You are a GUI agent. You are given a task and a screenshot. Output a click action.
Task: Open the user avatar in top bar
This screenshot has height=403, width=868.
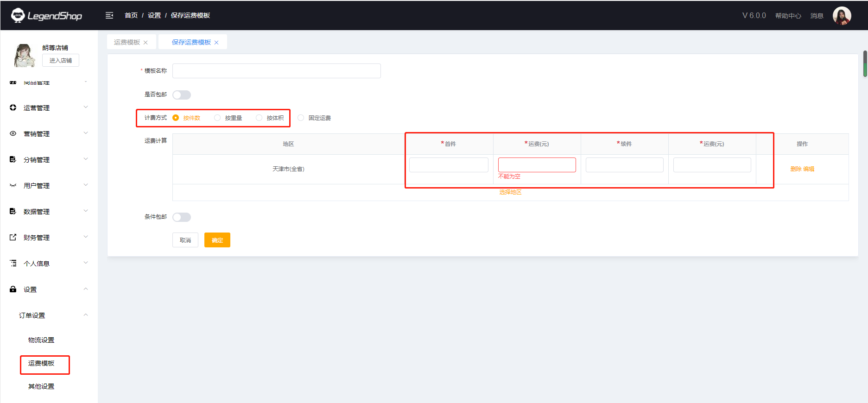pyautogui.click(x=842, y=16)
